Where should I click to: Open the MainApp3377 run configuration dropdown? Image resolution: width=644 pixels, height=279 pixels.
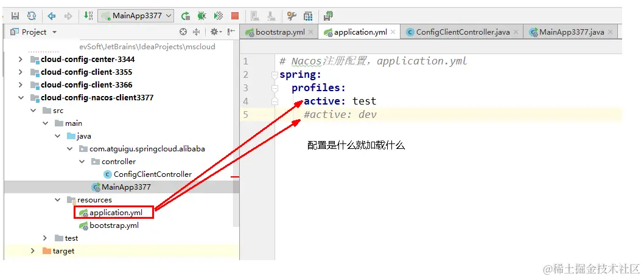pos(136,16)
